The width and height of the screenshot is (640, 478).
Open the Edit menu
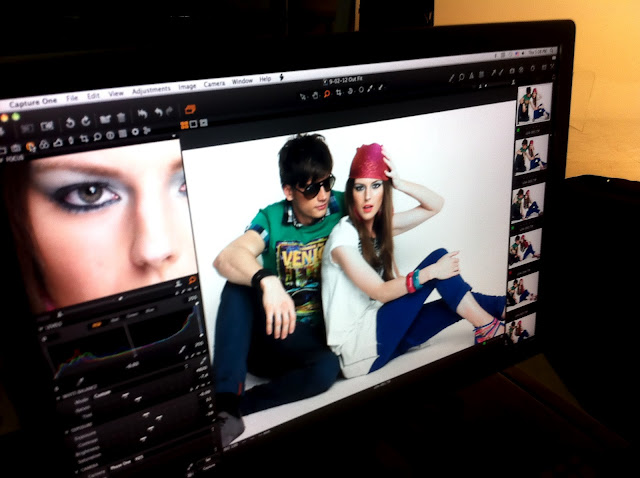(x=93, y=96)
